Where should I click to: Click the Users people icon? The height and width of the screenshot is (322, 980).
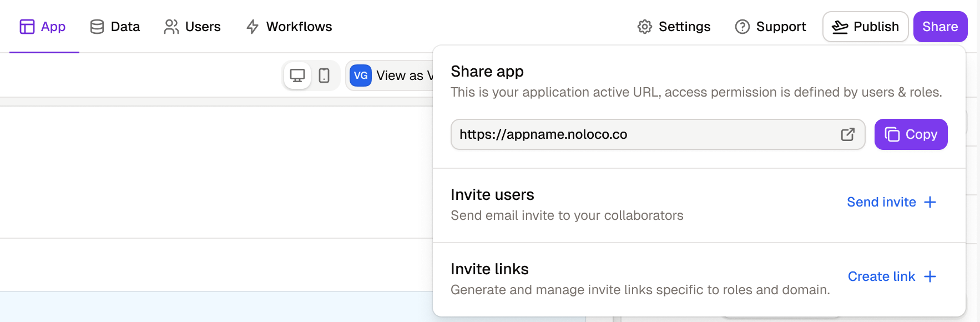(x=171, y=27)
